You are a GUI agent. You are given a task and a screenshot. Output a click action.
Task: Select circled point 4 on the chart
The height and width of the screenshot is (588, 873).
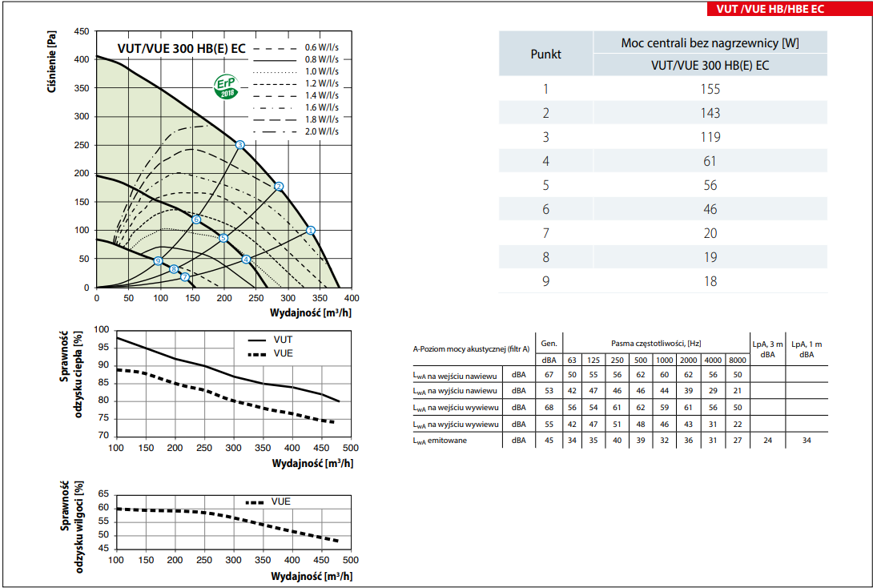(x=246, y=260)
